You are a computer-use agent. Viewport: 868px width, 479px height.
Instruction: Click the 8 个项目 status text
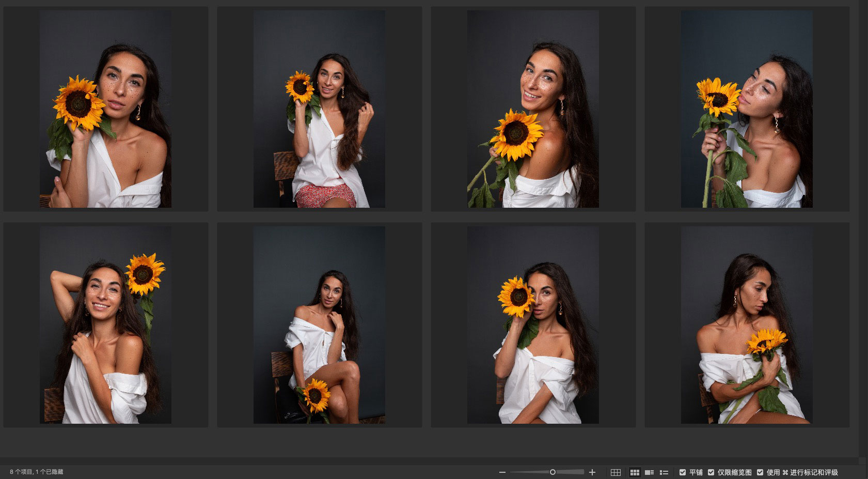(36, 472)
